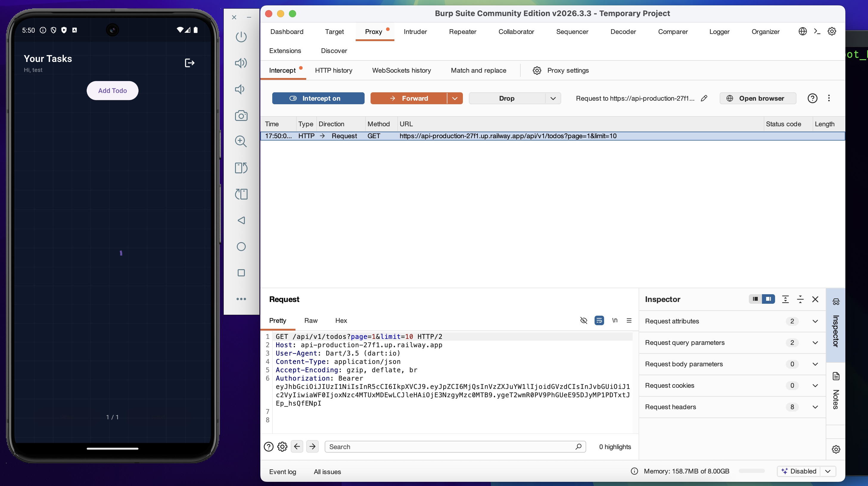Switch Inspector to left-side layout
Image resolution: width=868 pixels, height=486 pixels.
[x=755, y=299]
